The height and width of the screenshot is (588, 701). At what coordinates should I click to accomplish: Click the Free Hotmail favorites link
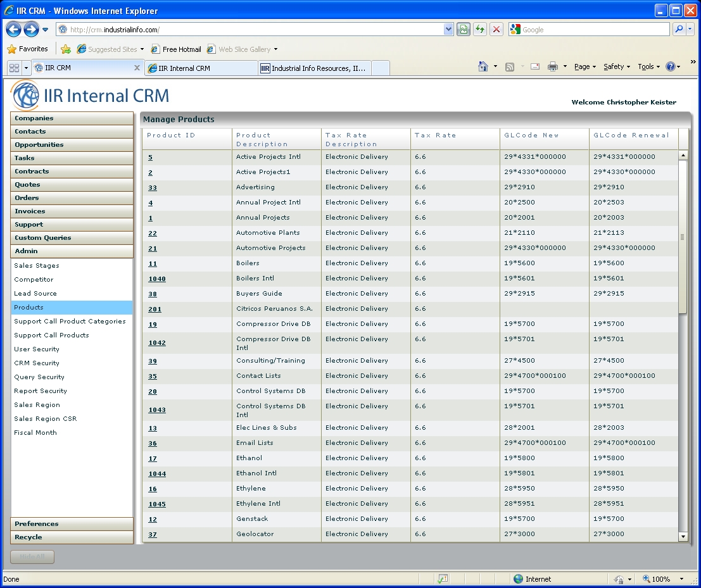(x=181, y=49)
